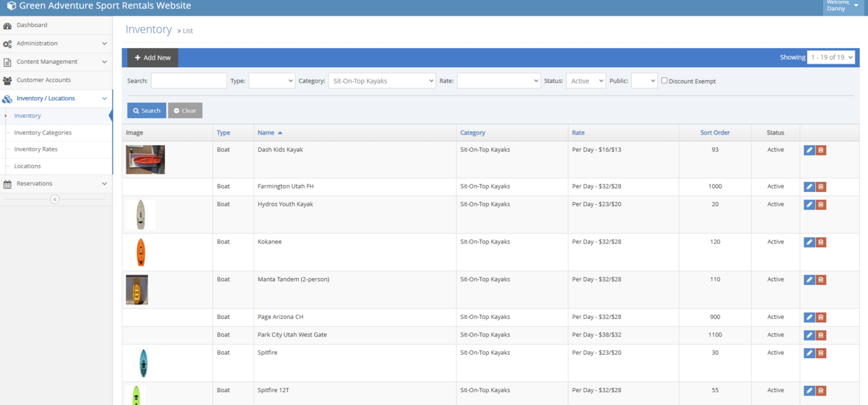Click edit icon for Manta Tandem row
Image resolution: width=868 pixels, height=405 pixels.
[809, 279]
